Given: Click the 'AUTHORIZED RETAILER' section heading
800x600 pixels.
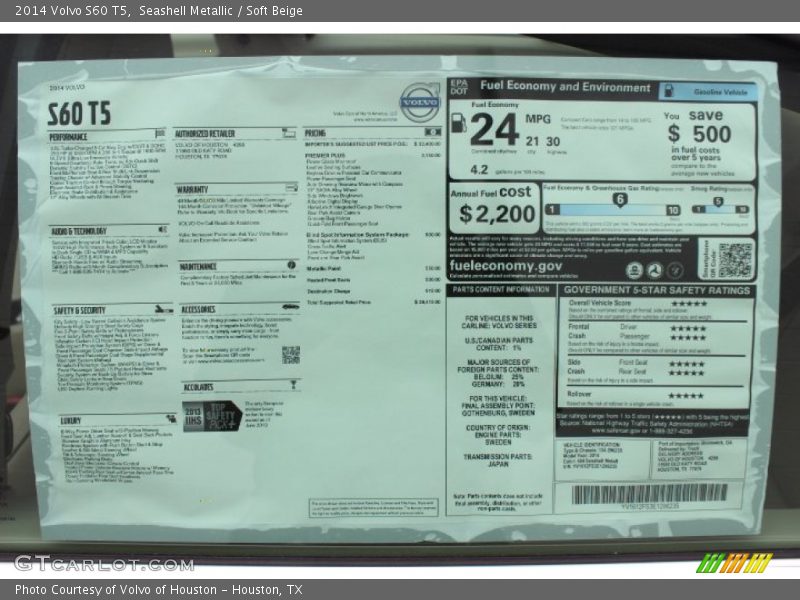Looking at the screenshot, I should coord(205,134).
